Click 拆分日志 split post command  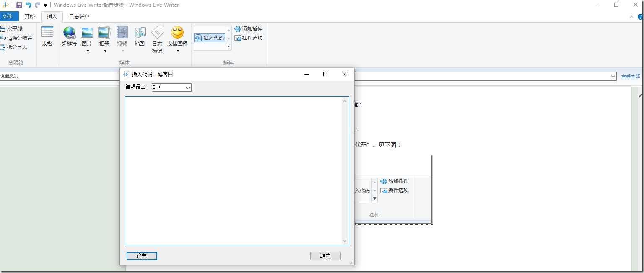[x=14, y=47]
